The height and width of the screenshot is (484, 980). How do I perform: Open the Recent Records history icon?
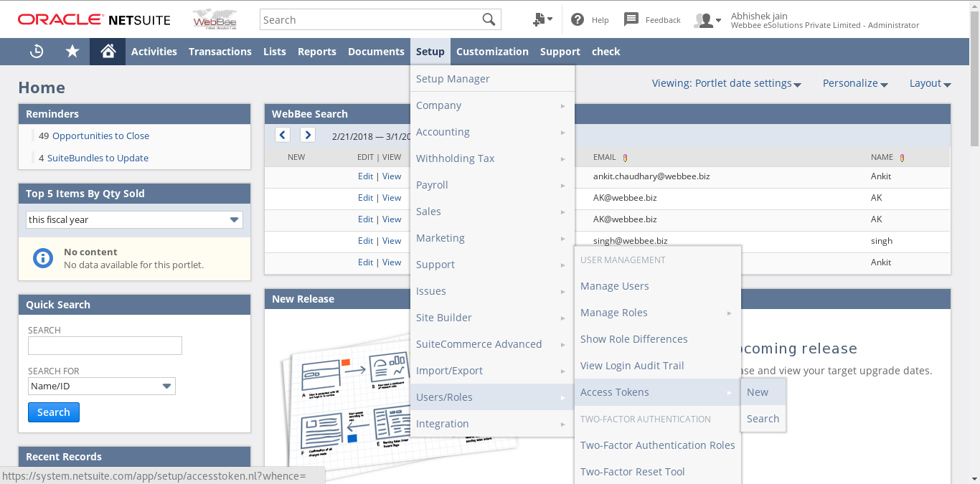[x=37, y=51]
